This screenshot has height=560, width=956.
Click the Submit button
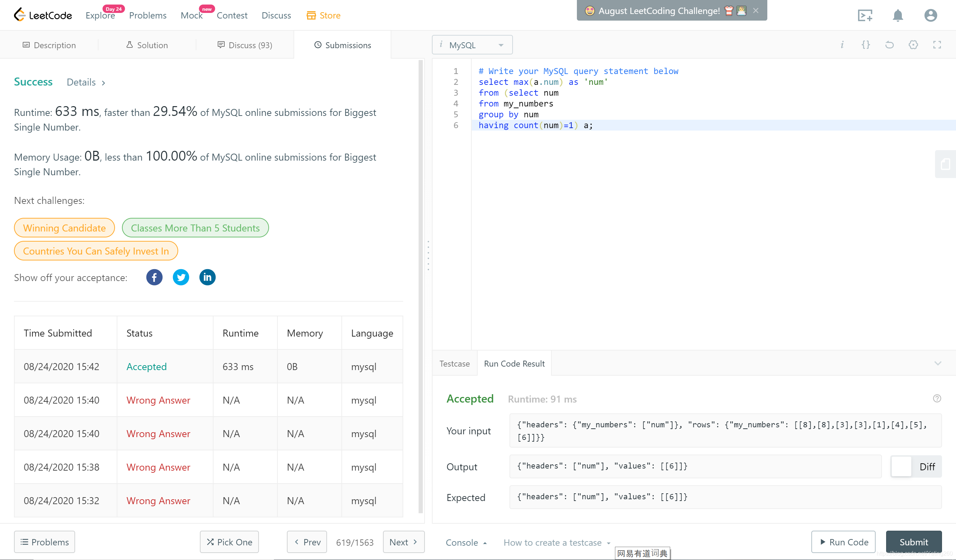913,542
